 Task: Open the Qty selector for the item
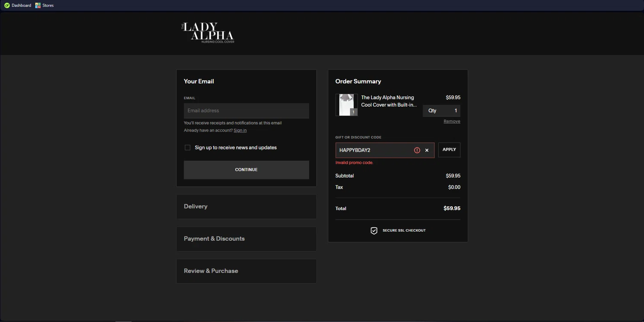point(441,110)
